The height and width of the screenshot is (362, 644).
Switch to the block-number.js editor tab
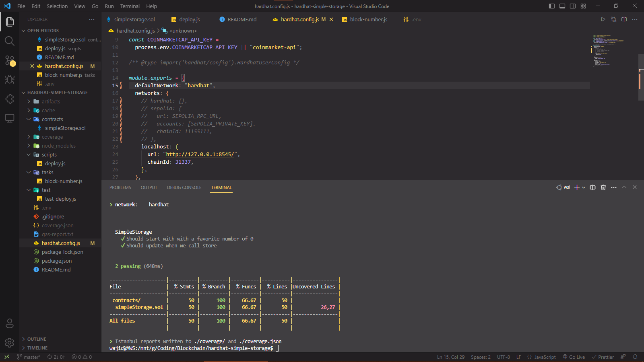tap(365, 19)
